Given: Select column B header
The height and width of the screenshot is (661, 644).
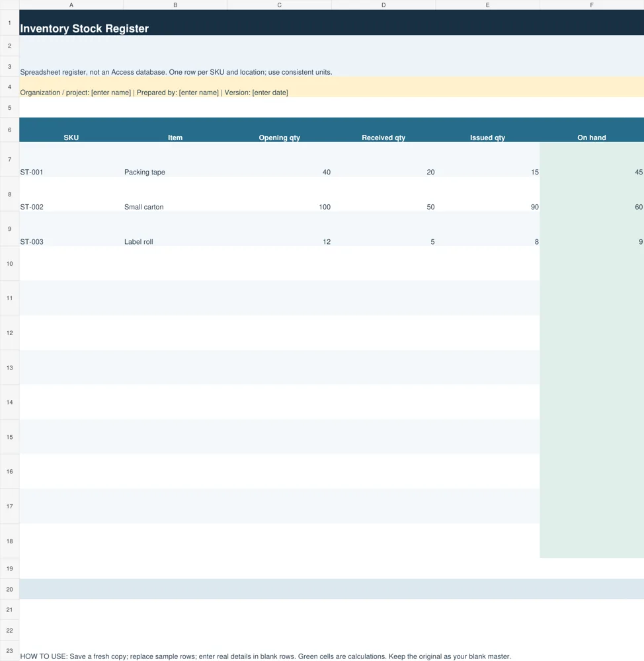Looking at the screenshot, I should [175, 5].
